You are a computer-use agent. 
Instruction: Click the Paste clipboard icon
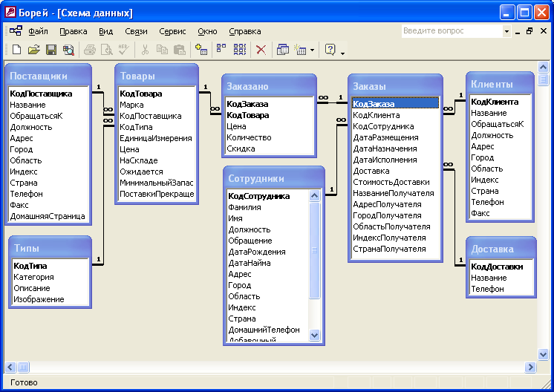180,50
